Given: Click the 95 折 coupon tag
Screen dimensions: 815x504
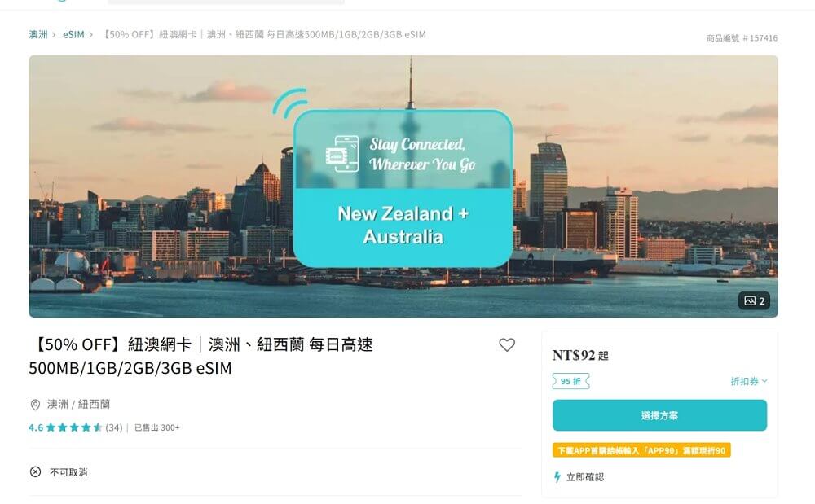Looking at the screenshot, I should click(x=570, y=382).
